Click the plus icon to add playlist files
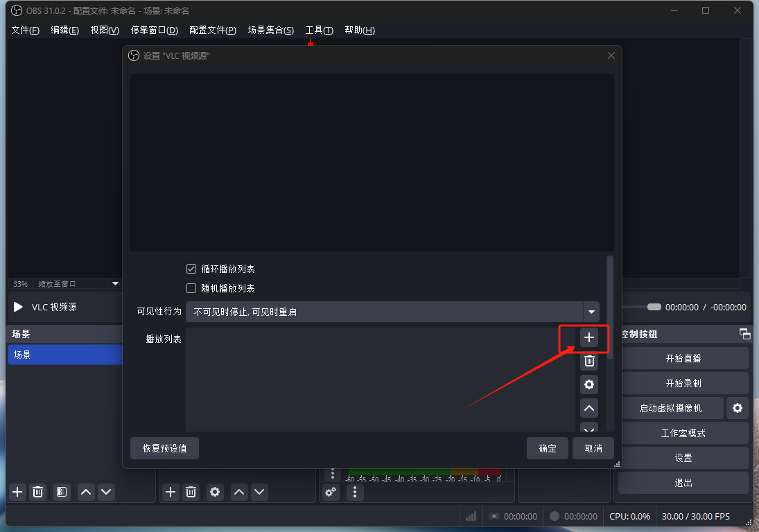The image size is (759, 532). 588,337
